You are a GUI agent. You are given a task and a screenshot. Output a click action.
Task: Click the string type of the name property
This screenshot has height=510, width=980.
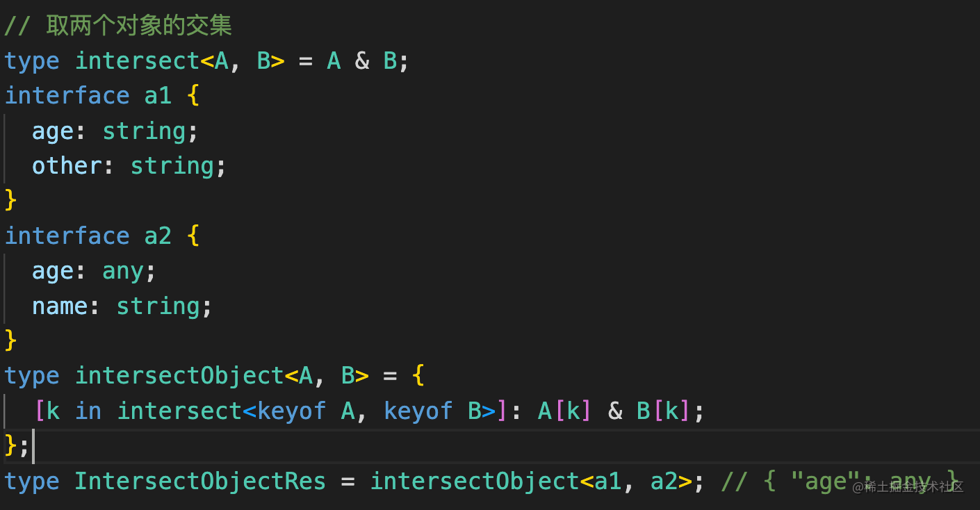(158, 306)
